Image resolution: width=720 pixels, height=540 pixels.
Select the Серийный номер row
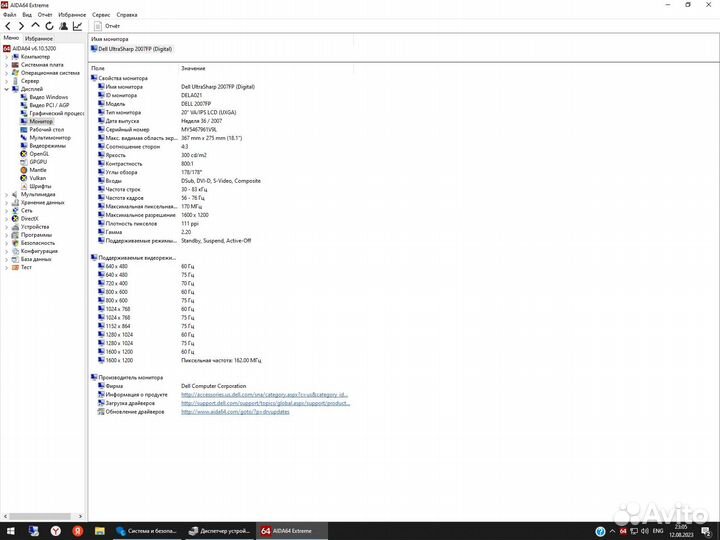[x=157, y=129]
